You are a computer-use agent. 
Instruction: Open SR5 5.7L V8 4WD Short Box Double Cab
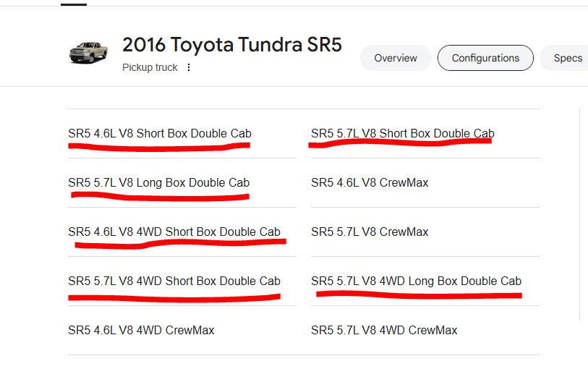click(174, 281)
